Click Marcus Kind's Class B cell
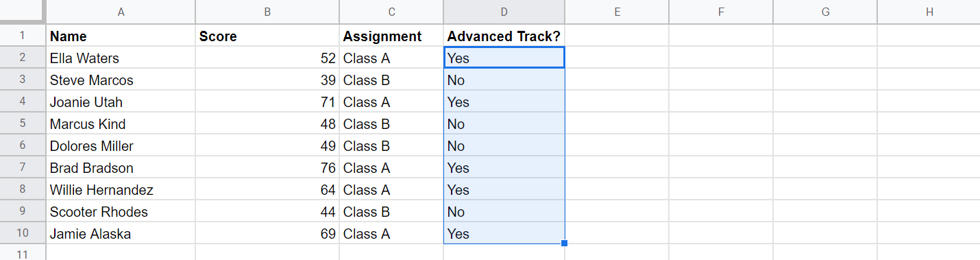Viewport: 980px width, 260px height. tap(391, 124)
